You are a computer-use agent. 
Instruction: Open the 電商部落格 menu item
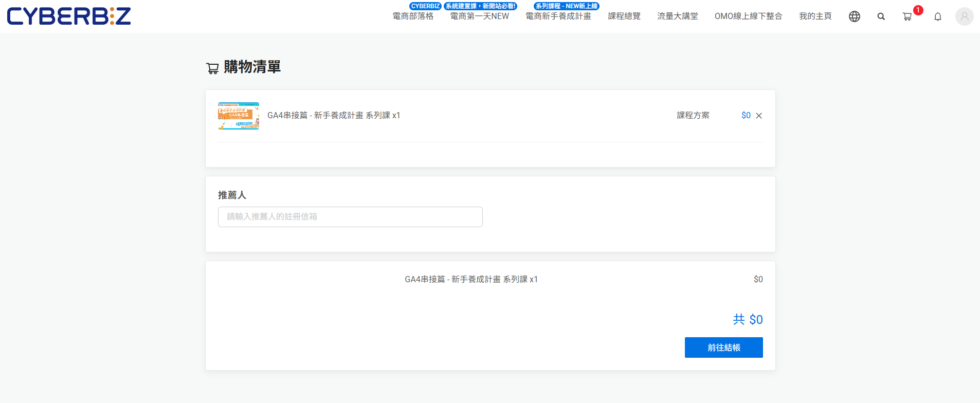point(413,16)
